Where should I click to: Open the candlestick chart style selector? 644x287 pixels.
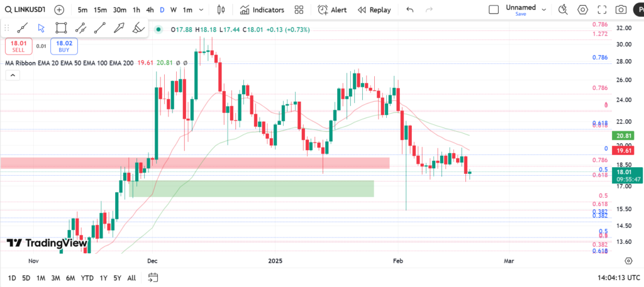[221, 10]
